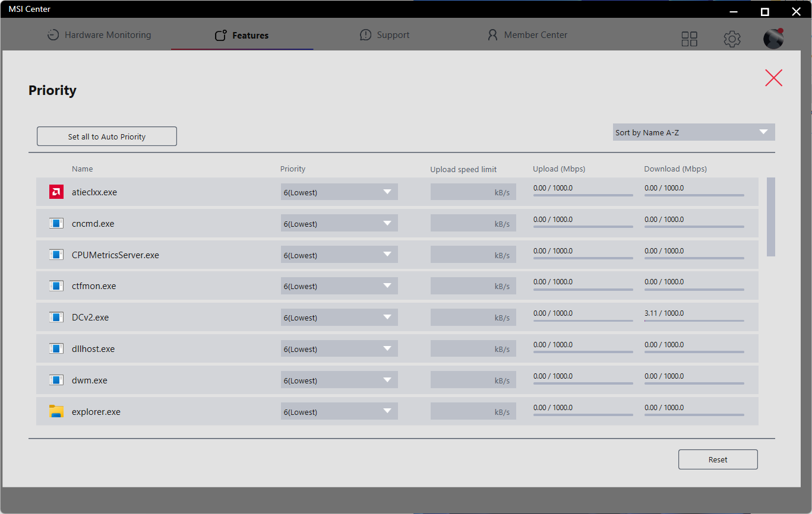The height and width of the screenshot is (514, 812).
Task: Click the cncmd.exe process icon
Action: 56,223
